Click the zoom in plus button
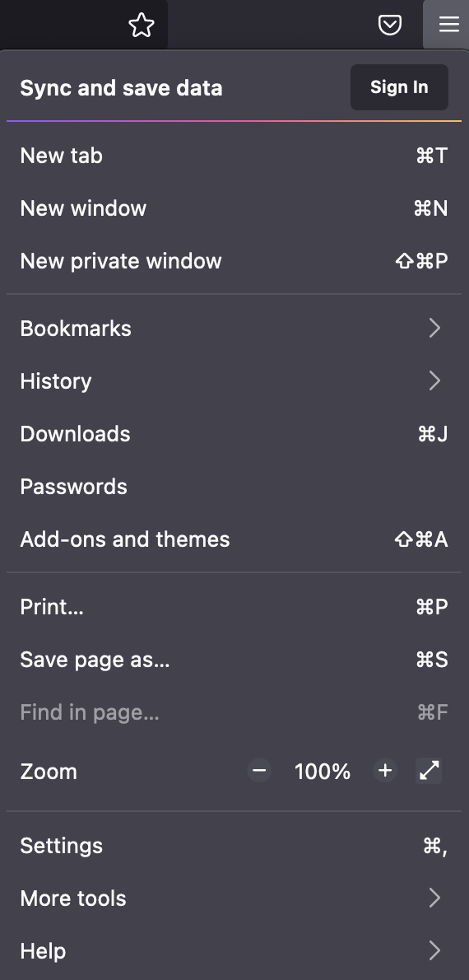The height and width of the screenshot is (980, 469). [385, 771]
